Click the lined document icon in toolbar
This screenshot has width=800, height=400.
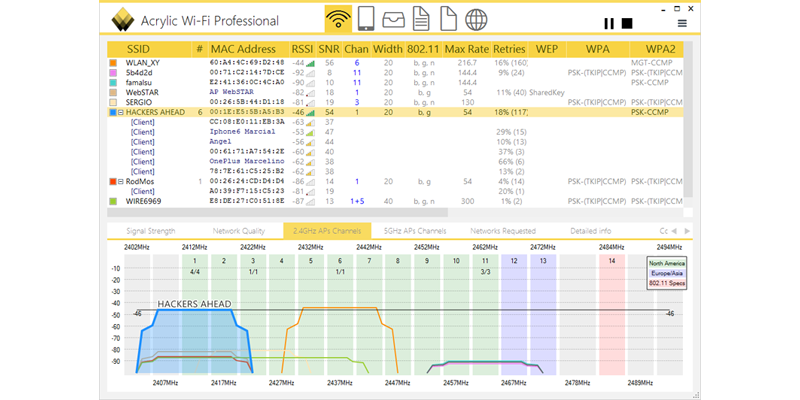(x=421, y=20)
